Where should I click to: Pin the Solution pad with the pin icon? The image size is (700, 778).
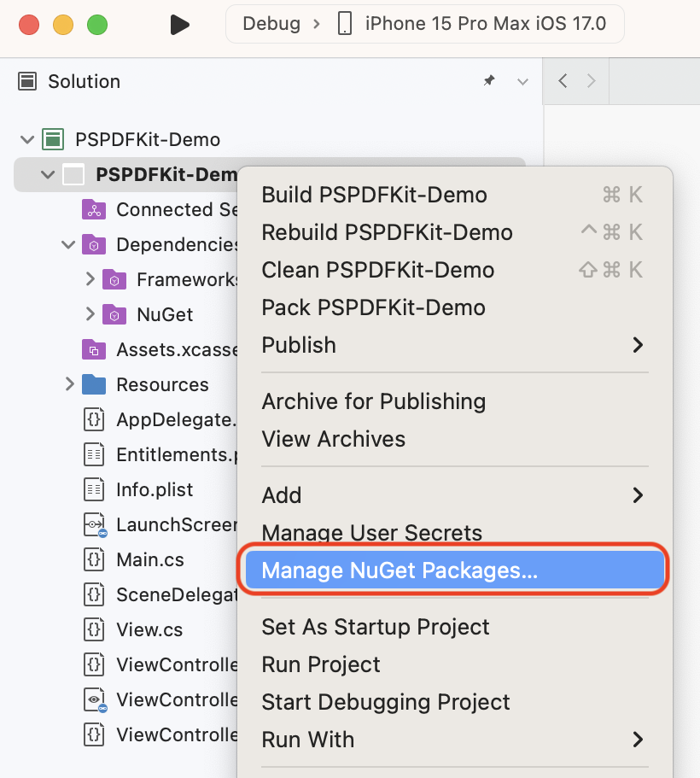[488, 80]
